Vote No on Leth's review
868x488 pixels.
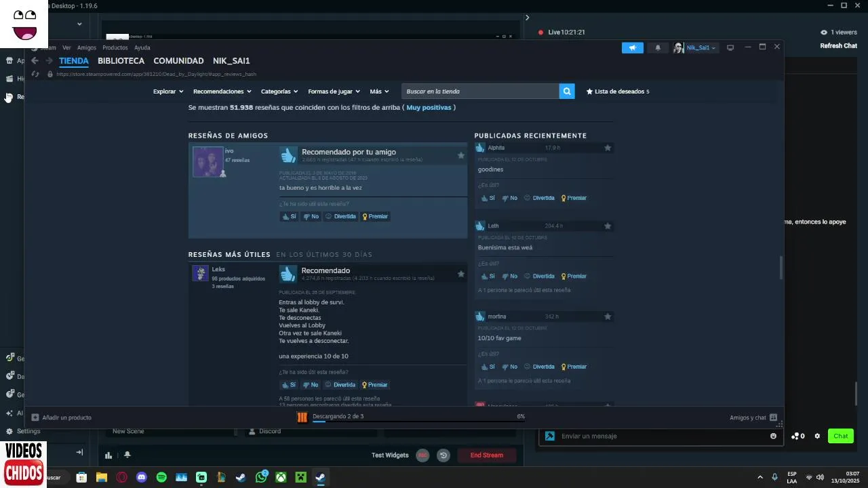(509, 276)
